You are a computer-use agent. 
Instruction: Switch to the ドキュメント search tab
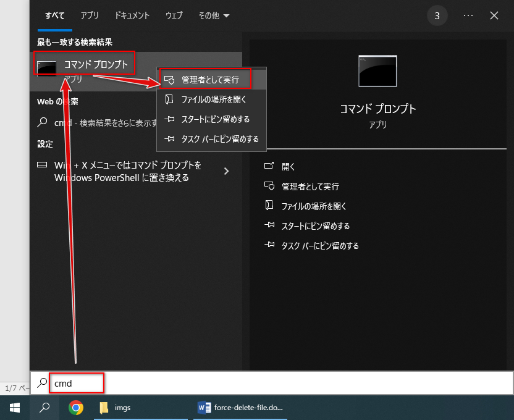132,15
